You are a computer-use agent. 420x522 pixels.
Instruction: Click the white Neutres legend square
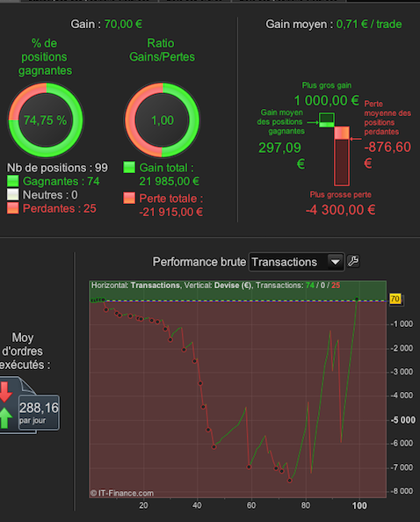(13, 195)
